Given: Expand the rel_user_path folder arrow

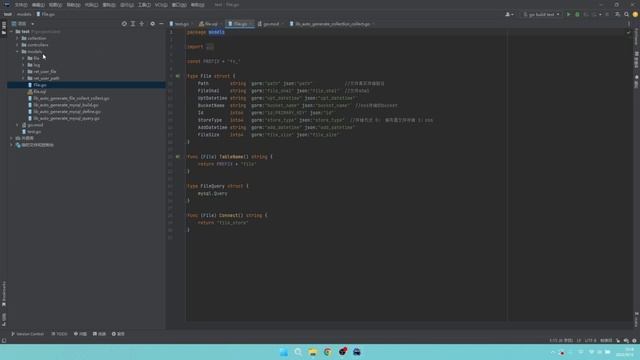Looking at the screenshot, I should [x=23, y=78].
